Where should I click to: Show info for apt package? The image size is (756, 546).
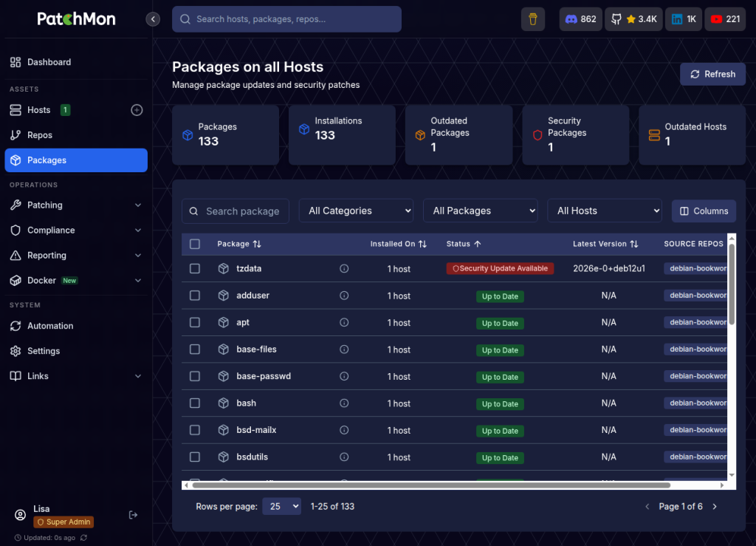click(x=344, y=322)
